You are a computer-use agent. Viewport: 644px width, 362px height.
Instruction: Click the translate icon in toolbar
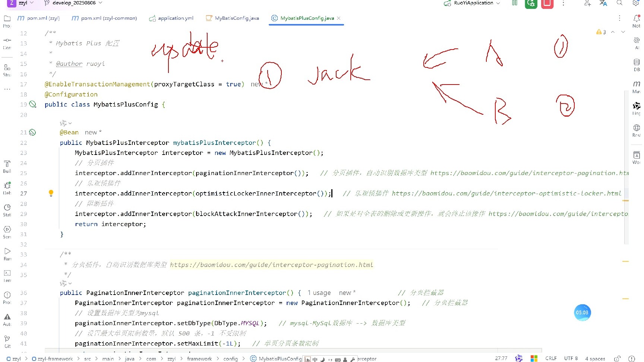click(x=603, y=3)
